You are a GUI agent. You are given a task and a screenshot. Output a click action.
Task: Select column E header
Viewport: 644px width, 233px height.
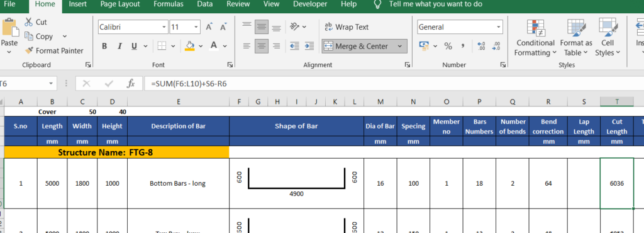point(178,102)
